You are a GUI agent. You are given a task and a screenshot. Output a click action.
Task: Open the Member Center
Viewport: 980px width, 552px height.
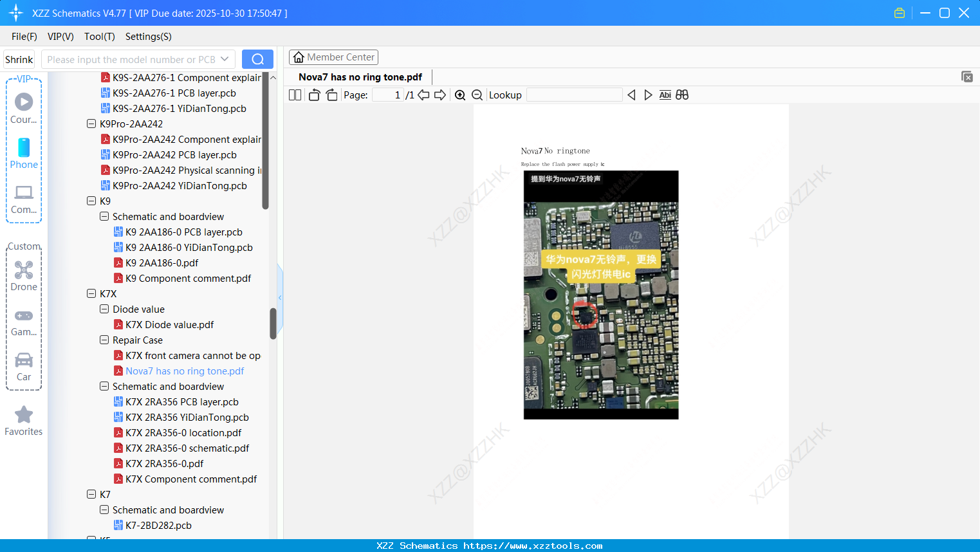[x=333, y=57]
